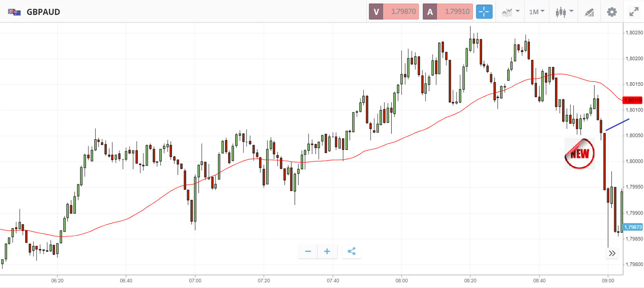
Task: Zoom out chart with minus button
Action: point(308,251)
